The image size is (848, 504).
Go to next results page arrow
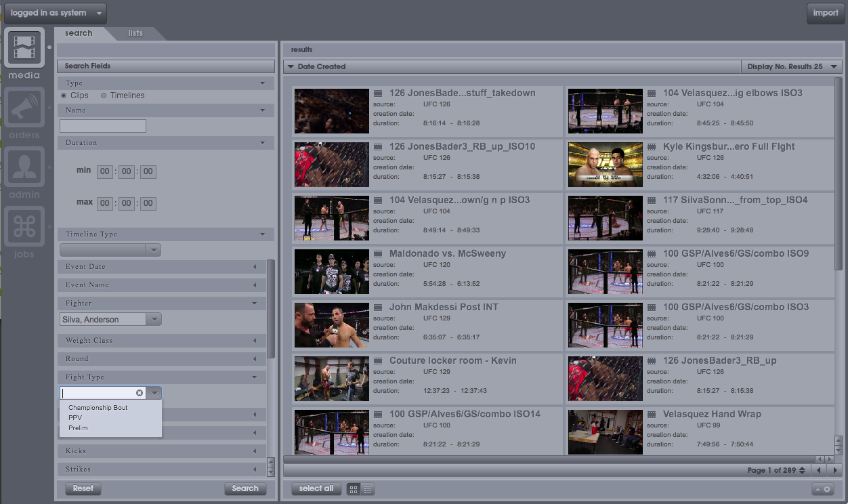point(836,470)
